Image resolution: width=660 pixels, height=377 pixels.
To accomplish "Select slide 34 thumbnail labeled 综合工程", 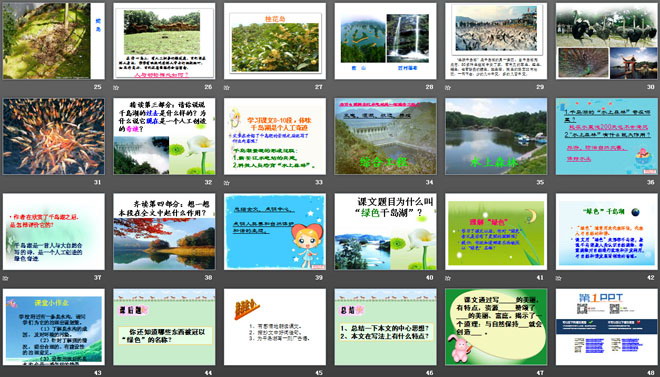I will click(x=386, y=136).
